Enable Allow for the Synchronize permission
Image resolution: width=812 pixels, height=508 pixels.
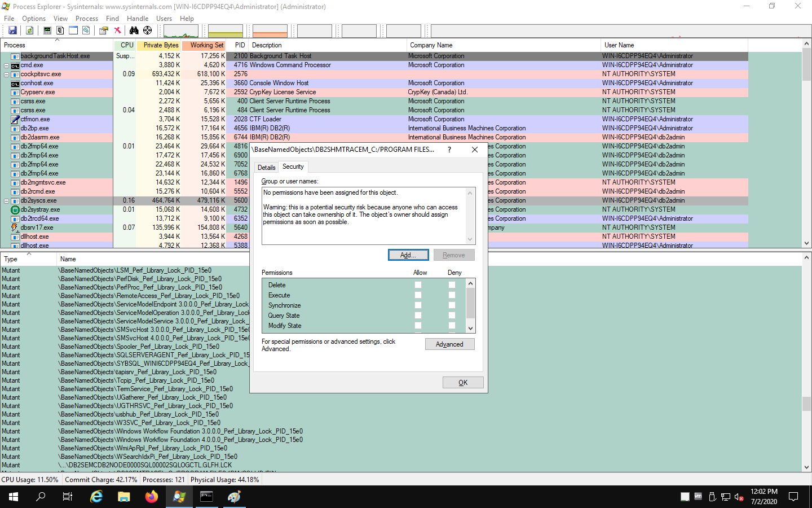[418, 305]
